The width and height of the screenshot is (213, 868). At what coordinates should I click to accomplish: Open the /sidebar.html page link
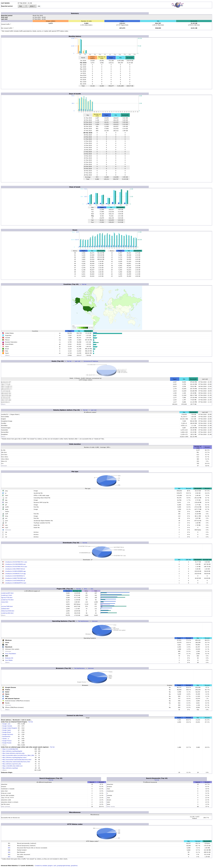click(5, 609)
